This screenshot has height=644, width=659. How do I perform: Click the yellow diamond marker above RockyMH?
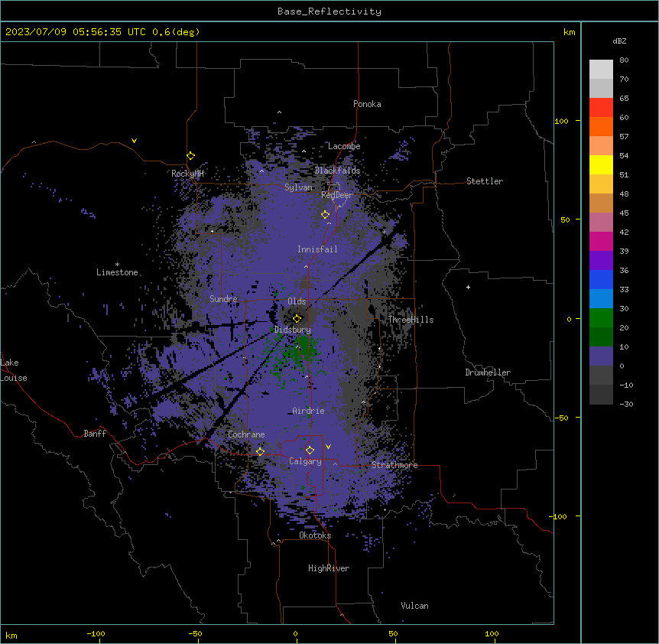[x=191, y=156]
